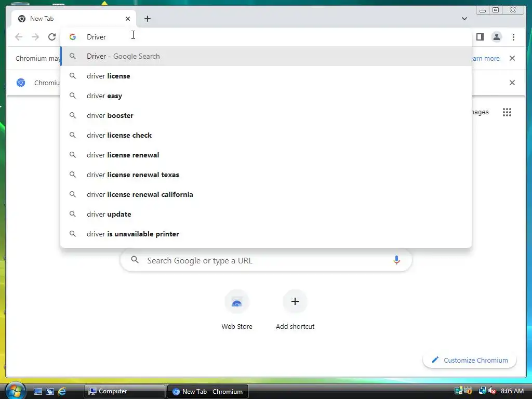Click the Switch between windows icon
Viewport: 532px width, 399px height.
coord(50,391)
